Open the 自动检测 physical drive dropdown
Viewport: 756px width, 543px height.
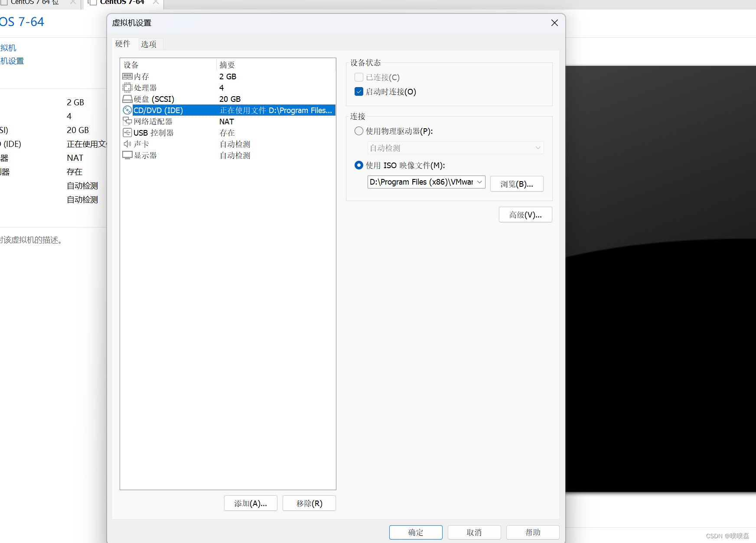pyautogui.click(x=456, y=148)
